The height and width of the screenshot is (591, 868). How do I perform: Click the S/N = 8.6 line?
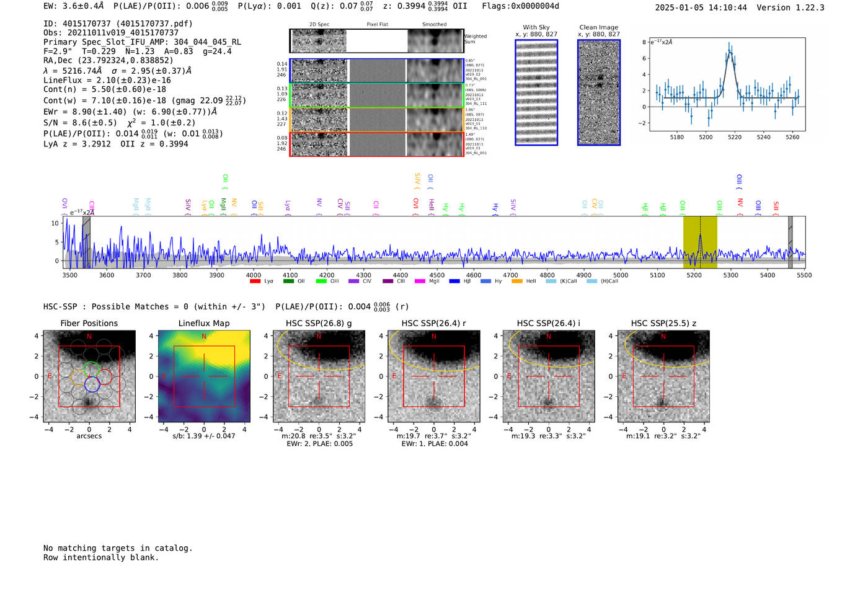coord(120,122)
